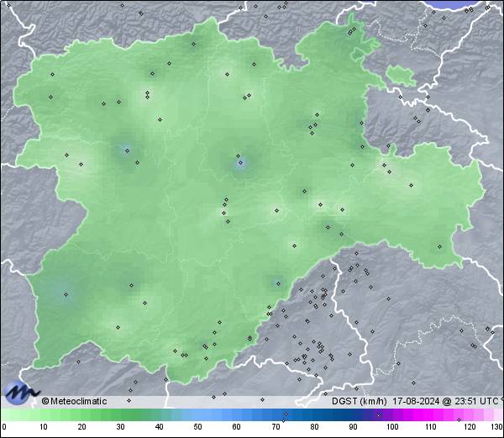Image resolution: width=504 pixels, height=438 pixels.
Task: Select the legend value 30
Action: [x=120, y=427]
